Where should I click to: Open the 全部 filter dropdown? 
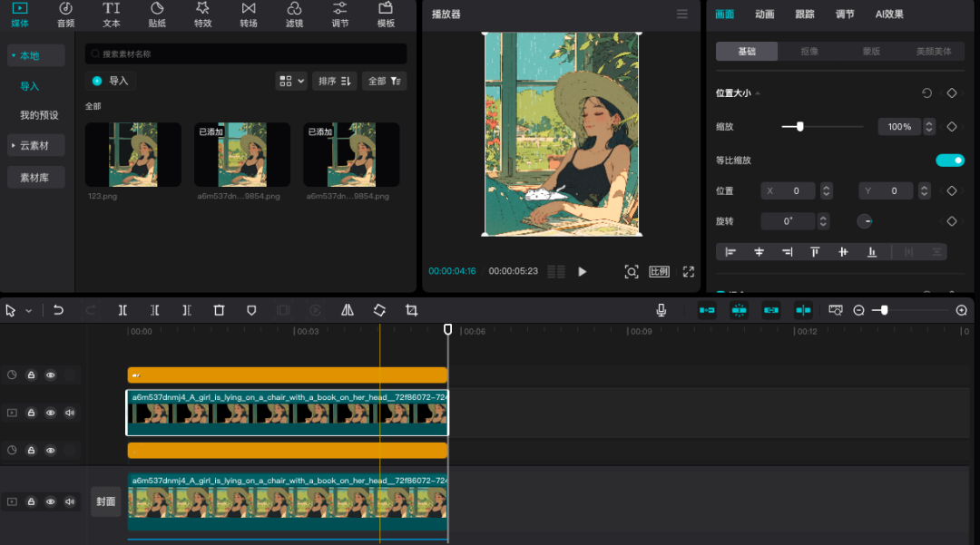(x=385, y=81)
